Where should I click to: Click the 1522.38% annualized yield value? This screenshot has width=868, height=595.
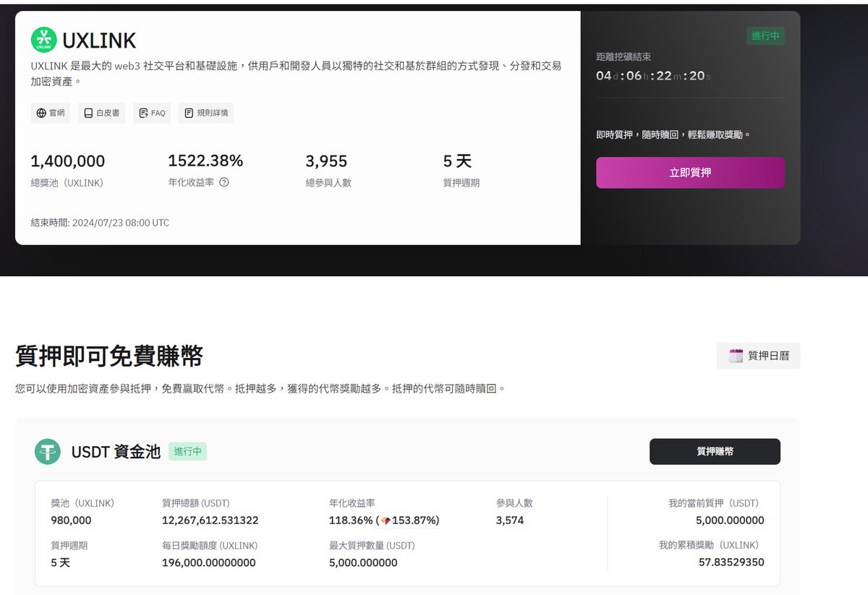[205, 160]
